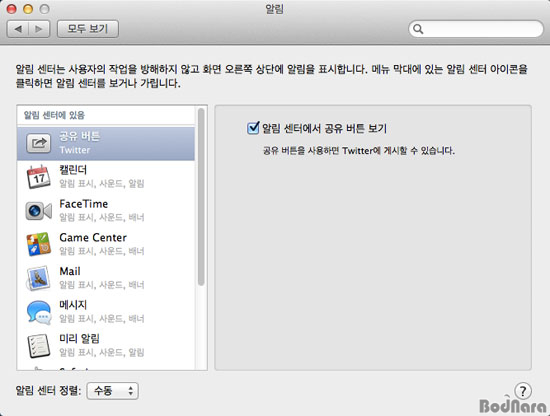Click the search magnifier icon
Screen dimensions: 550x416
tap(418, 29)
